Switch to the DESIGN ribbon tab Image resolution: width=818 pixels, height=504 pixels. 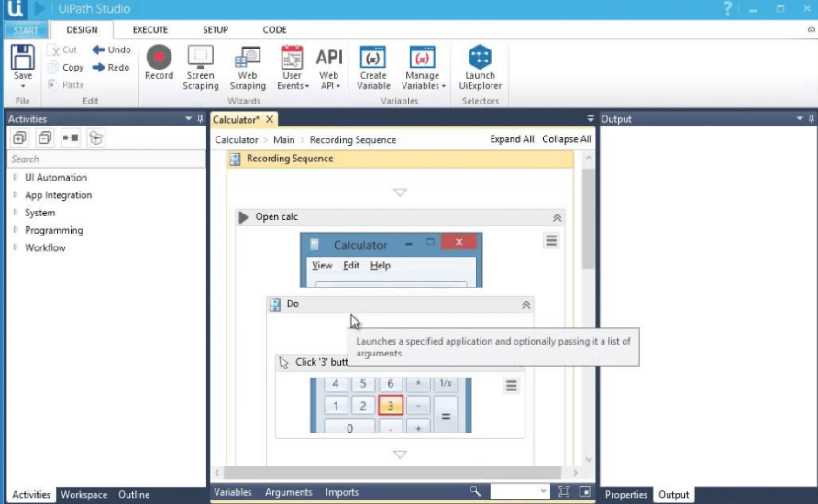pos(82,29)
